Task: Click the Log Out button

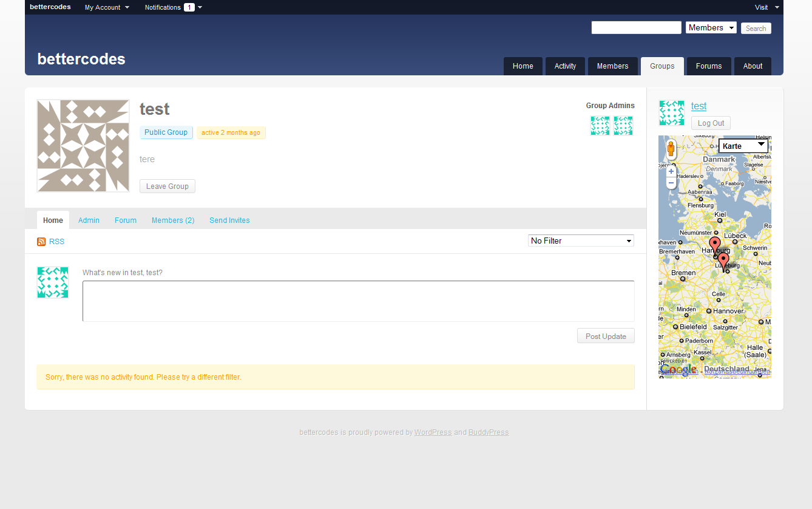Action: (711, 123)
